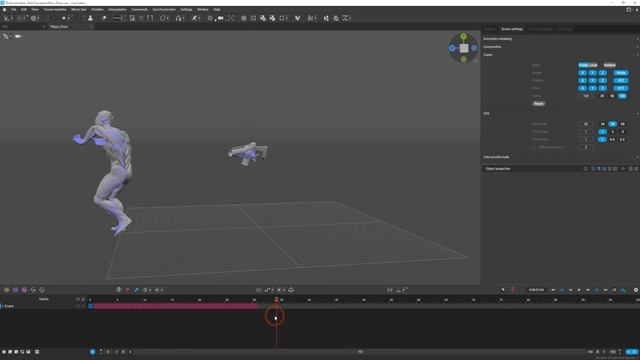The width and height of the screenshot is (640, 360).
Task: Switch to the Basic_Pose scene tab
Action: [59, 27]
